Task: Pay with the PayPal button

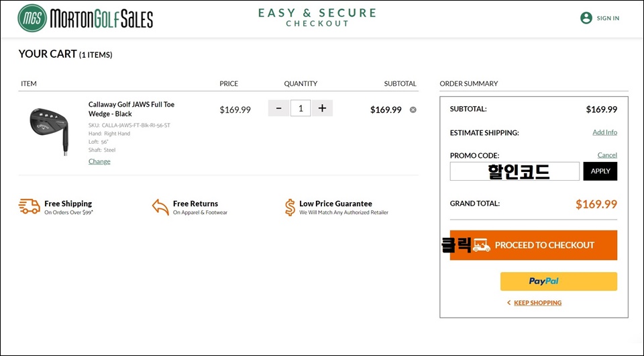Action: [x=559, y=281]
